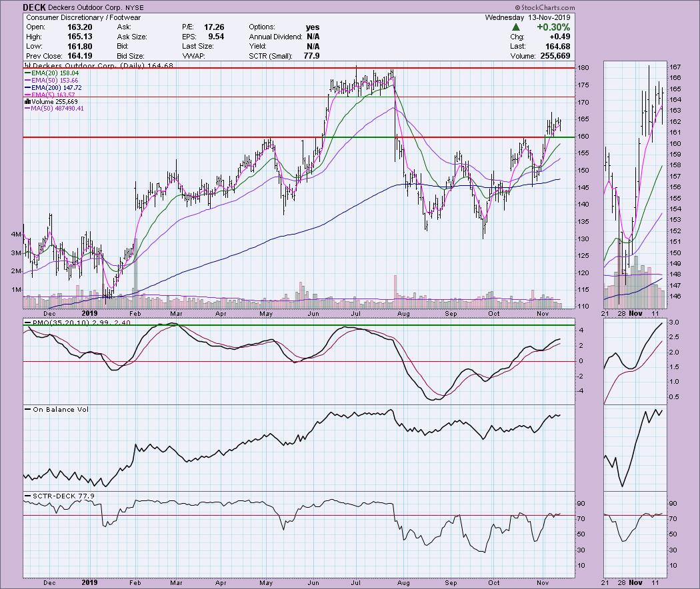Click the volume bars icon in the legend
The width and height of the screenshot is (700, 589).
click(27, 102)
